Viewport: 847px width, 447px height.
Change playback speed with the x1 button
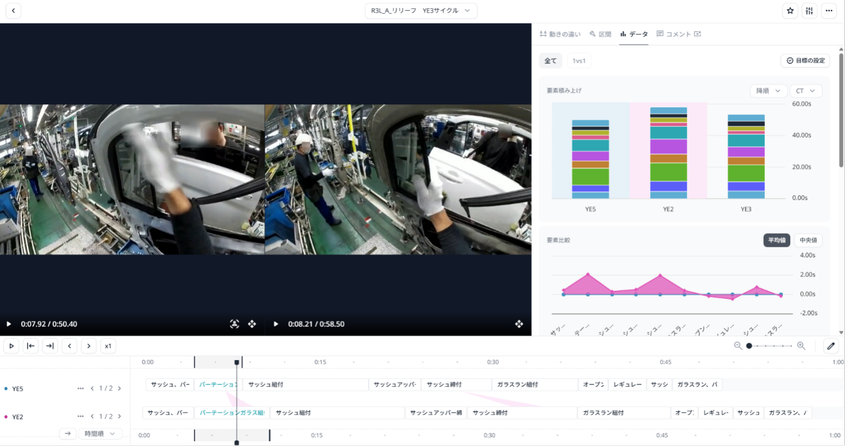(108, 346)
